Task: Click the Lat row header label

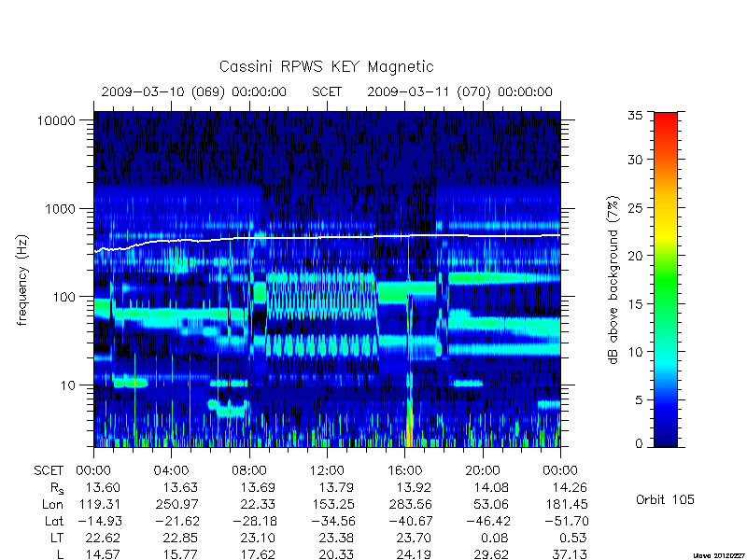Action: pos(54,521)
